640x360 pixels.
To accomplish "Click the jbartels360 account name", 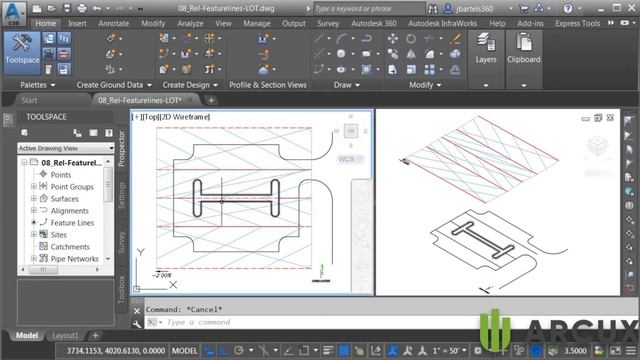I will [x=474, y=9].
